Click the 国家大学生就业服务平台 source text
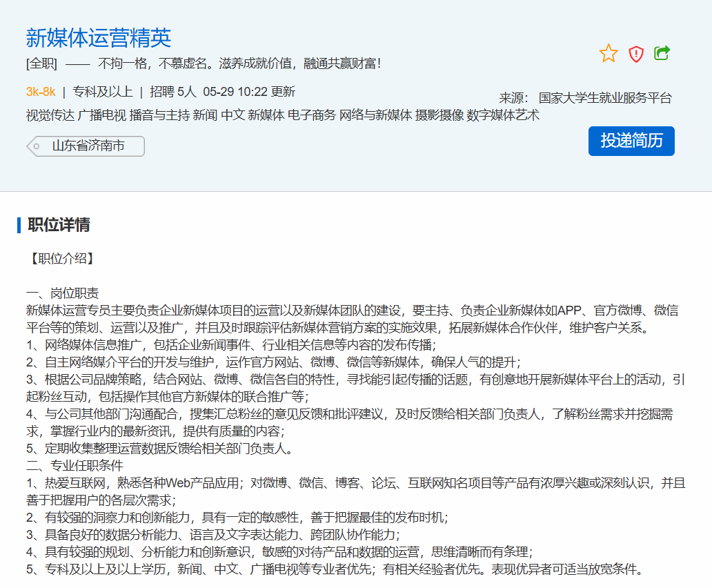This screenshot has width=712, height=588. coord(604,98)
